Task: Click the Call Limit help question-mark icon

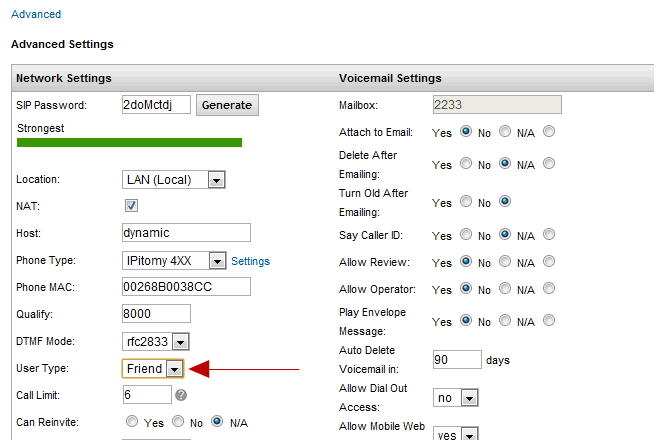Action: [181, 395]
